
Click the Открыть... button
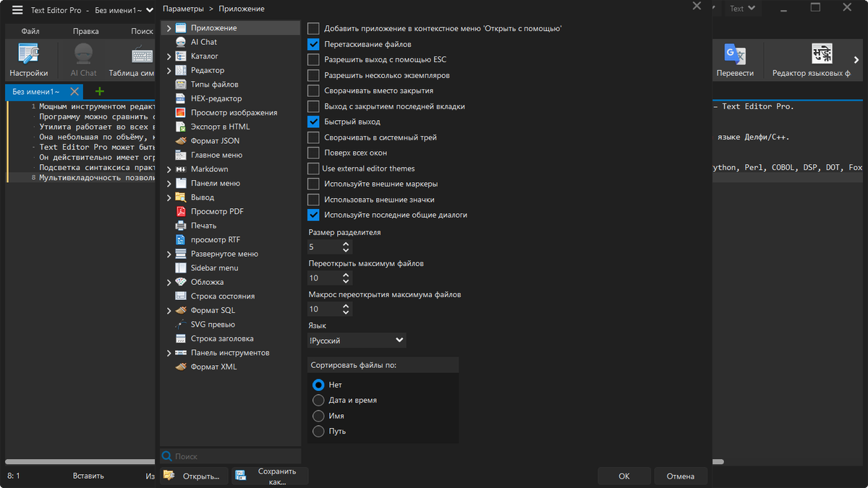click(194, 476)
